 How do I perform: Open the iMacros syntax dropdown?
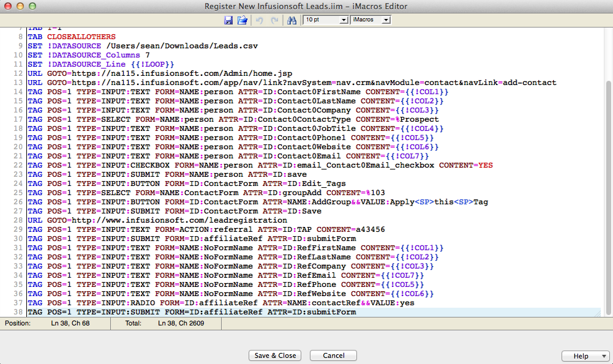(x=370, y=20)
